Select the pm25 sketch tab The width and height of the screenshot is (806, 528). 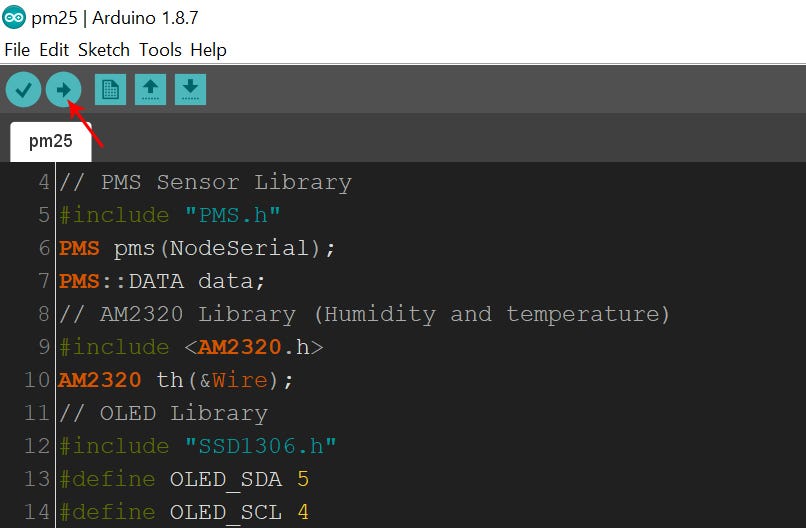(51, 141)
